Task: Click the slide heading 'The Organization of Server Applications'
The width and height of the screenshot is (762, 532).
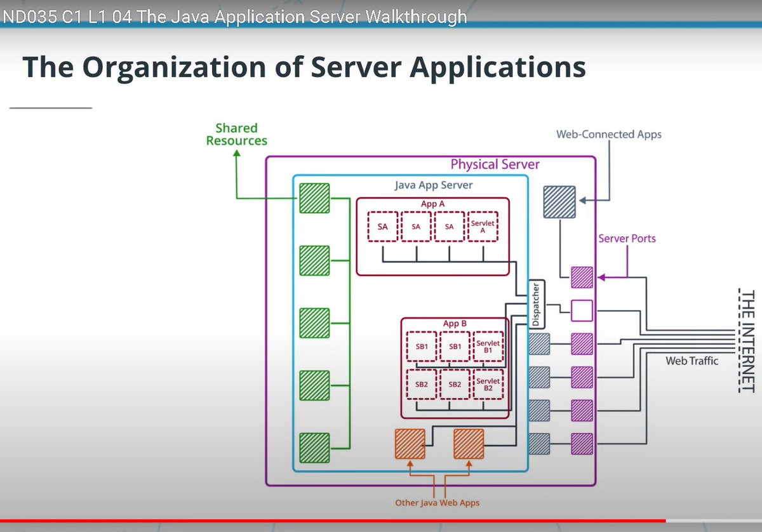Action: [304, 68]
